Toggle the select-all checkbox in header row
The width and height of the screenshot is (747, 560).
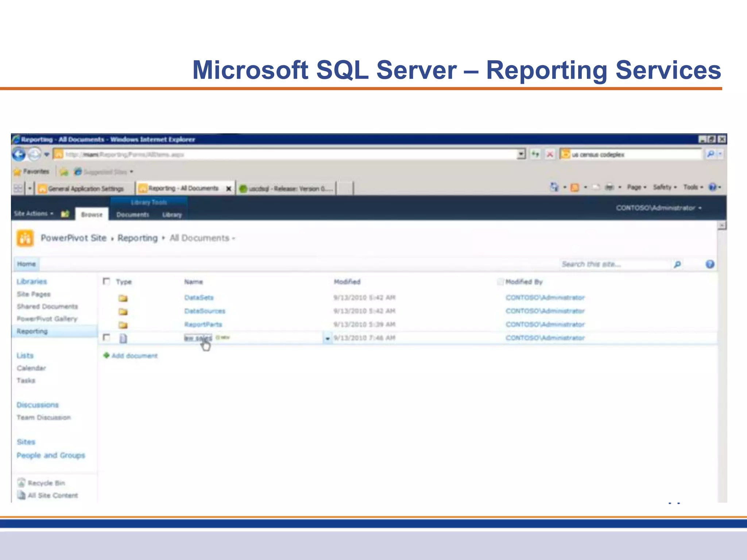point(107,281)
